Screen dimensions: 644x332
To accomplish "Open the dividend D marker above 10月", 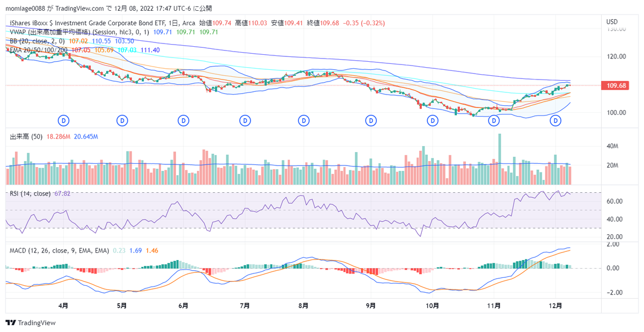I will tap(433, 121).
